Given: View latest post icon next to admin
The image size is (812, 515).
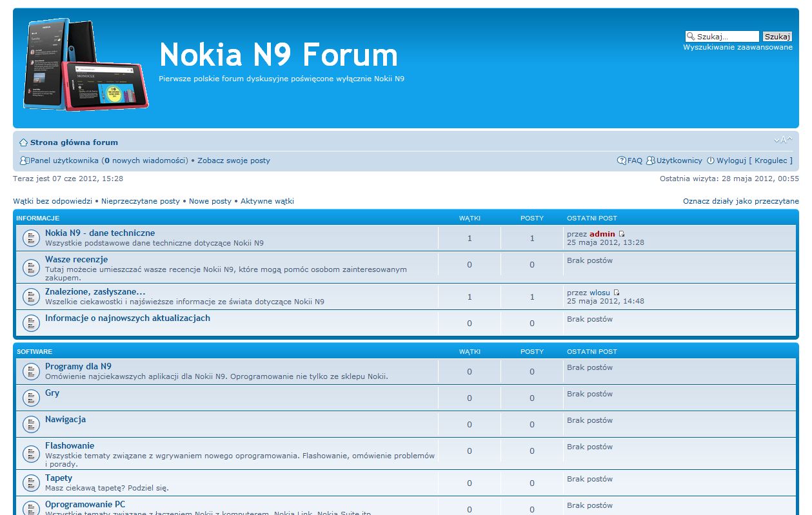Looking at the screenshot, I should click(622, 234).
